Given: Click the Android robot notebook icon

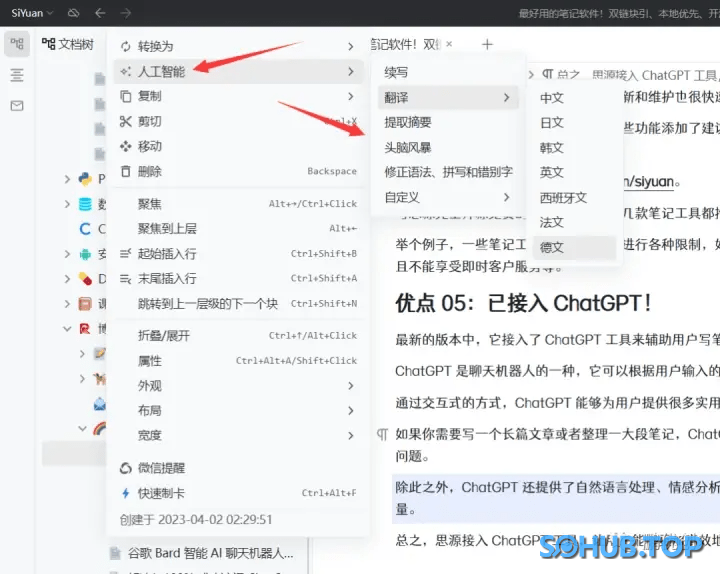Looking at the screenshot, I should (85, 253).
